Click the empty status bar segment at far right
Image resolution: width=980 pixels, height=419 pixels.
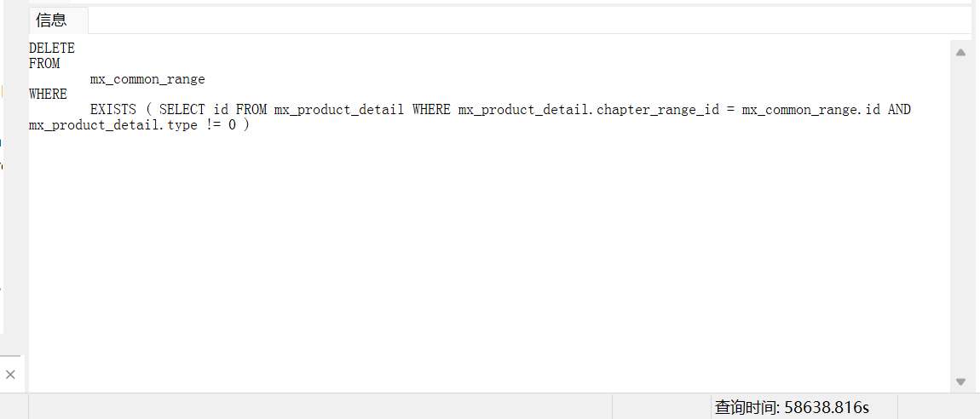click(937, 407)
